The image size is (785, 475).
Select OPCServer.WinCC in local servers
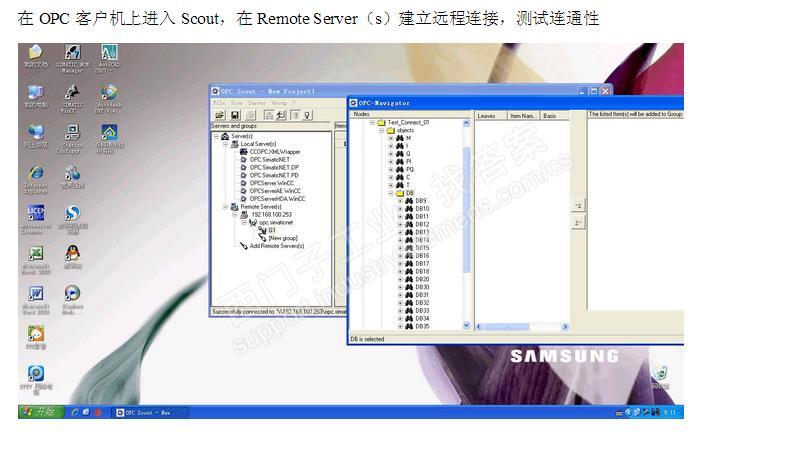coord(272,183)
